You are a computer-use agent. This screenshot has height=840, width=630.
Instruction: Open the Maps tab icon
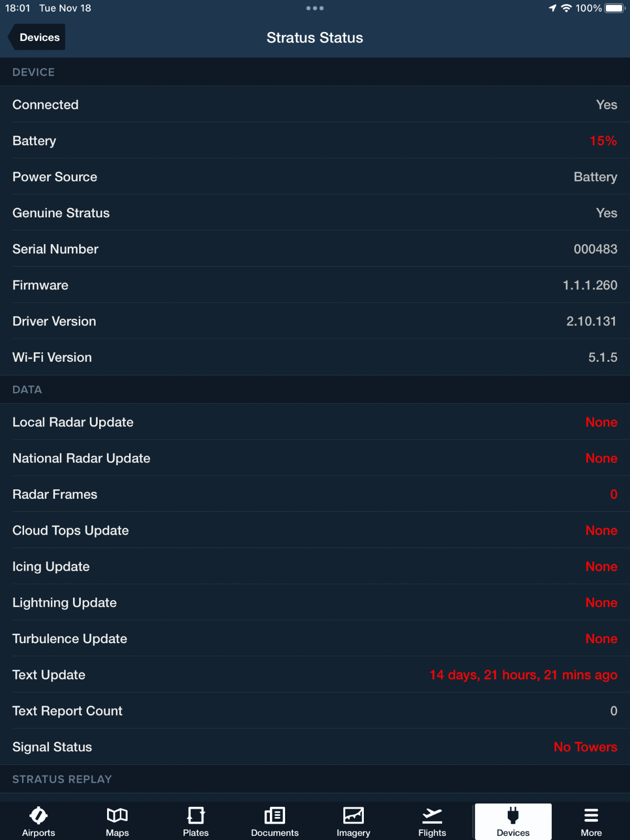[x=117, y=815]
